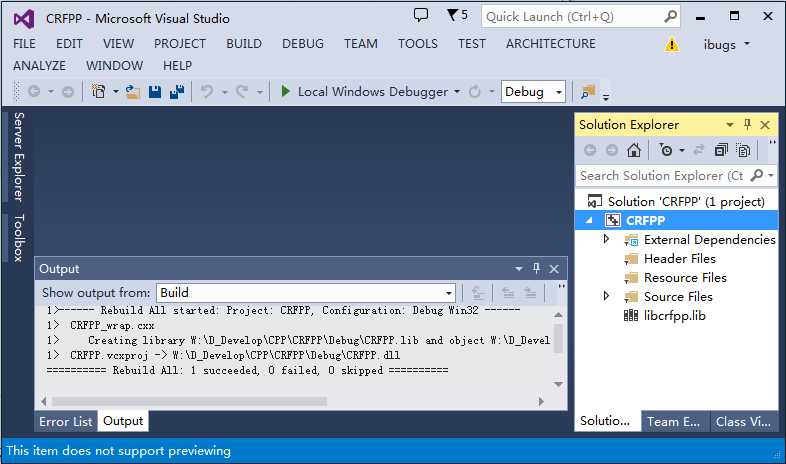786x464 pixels.
Task: Open Solution Explorer window position dropdown
Action: (x=730, y=125)
